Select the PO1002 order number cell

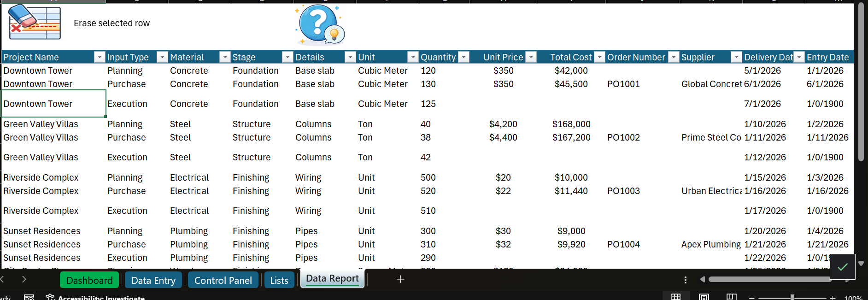[623, 137]
